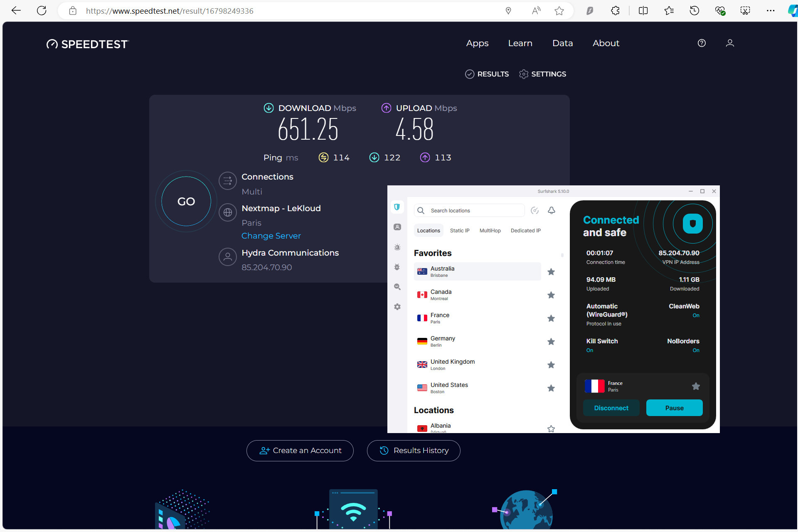Image resolution: width=798 pixels, height=532 pixels.
Task: Click Disconnect button in Surfshark
Action: click(611, 408)
